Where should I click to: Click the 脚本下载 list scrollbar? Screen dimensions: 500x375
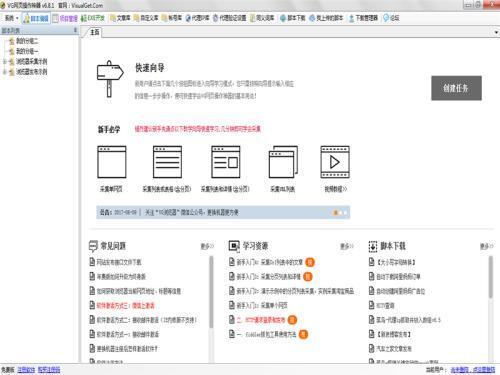(491, 277)
